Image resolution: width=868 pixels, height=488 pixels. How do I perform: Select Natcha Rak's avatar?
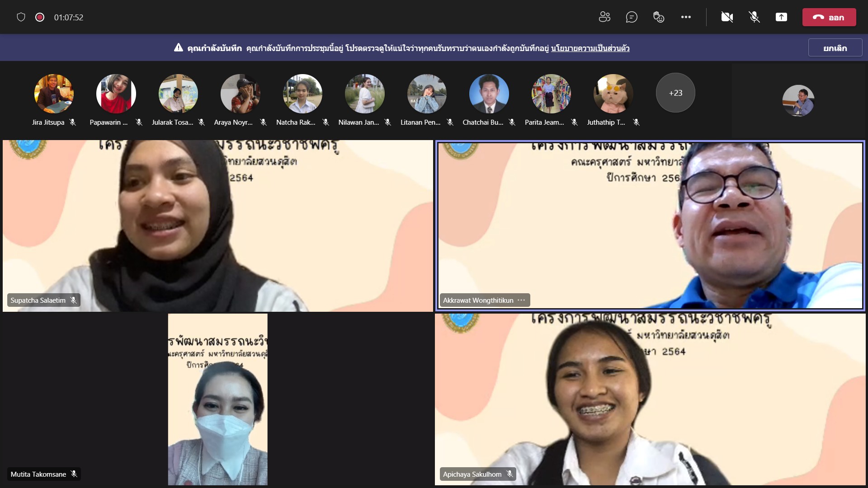(x=302, y=94)
